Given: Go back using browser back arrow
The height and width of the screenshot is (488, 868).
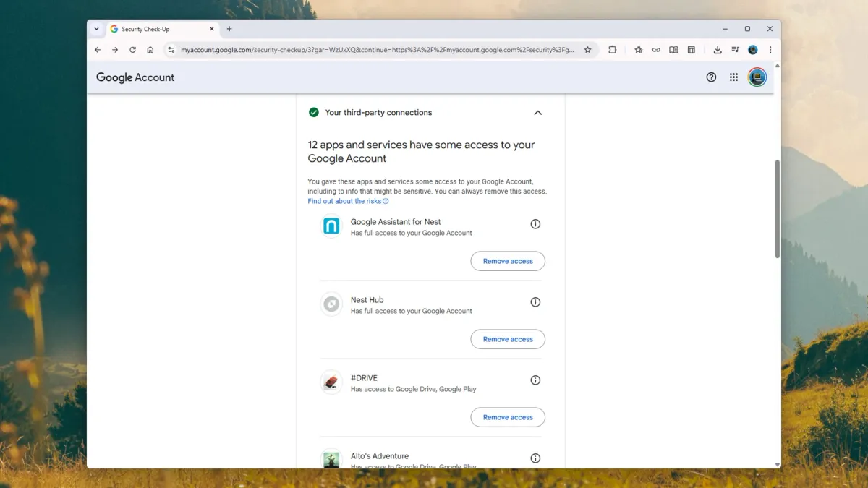Looking at the screenshot, I should pos(98,50).
